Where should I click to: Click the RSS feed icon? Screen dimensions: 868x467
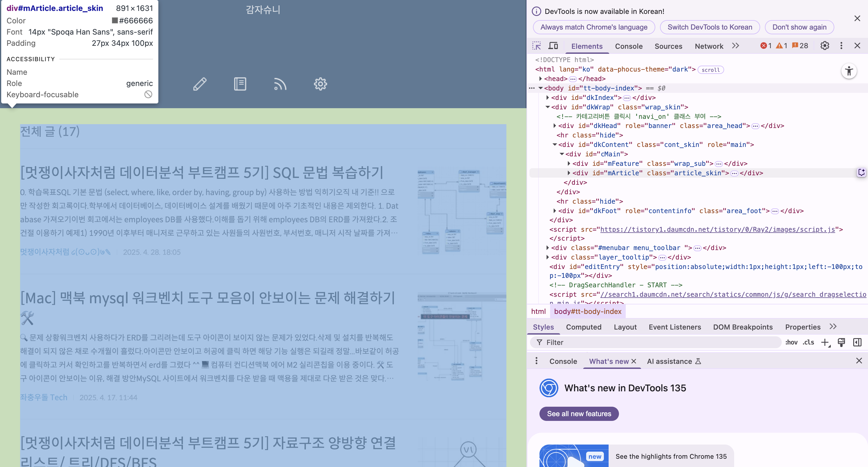tap(280, 84)
